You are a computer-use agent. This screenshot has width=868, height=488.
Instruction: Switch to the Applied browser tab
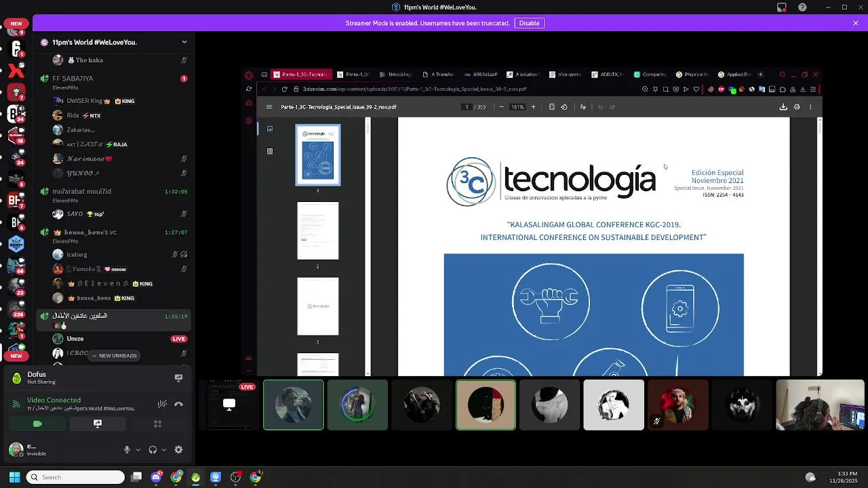[x=734, y=75]
